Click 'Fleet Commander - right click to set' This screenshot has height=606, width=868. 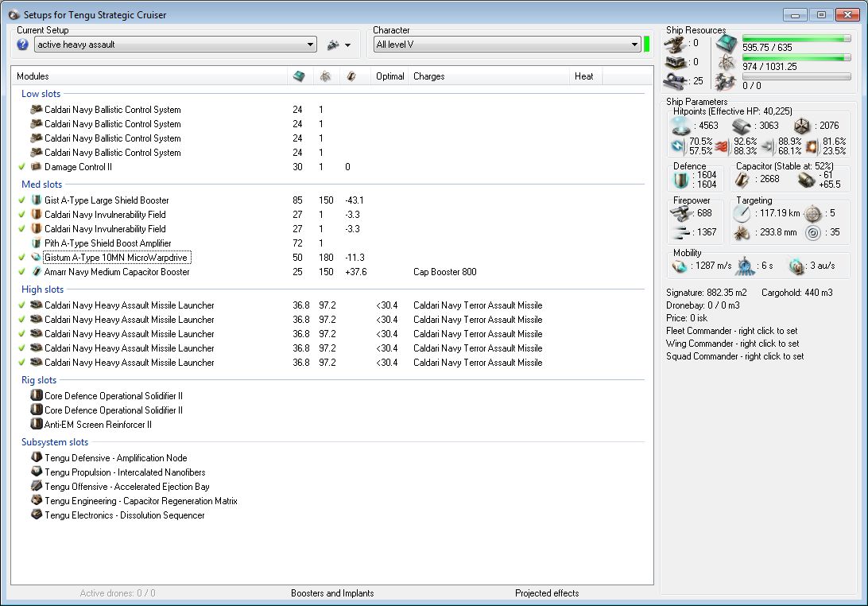pyautogui.click(x=732, y=332)
